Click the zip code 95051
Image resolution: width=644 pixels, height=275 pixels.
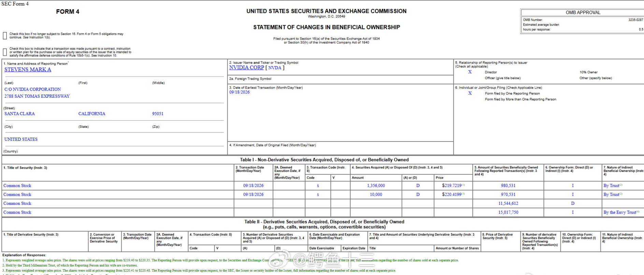click(x=158, y=114)
